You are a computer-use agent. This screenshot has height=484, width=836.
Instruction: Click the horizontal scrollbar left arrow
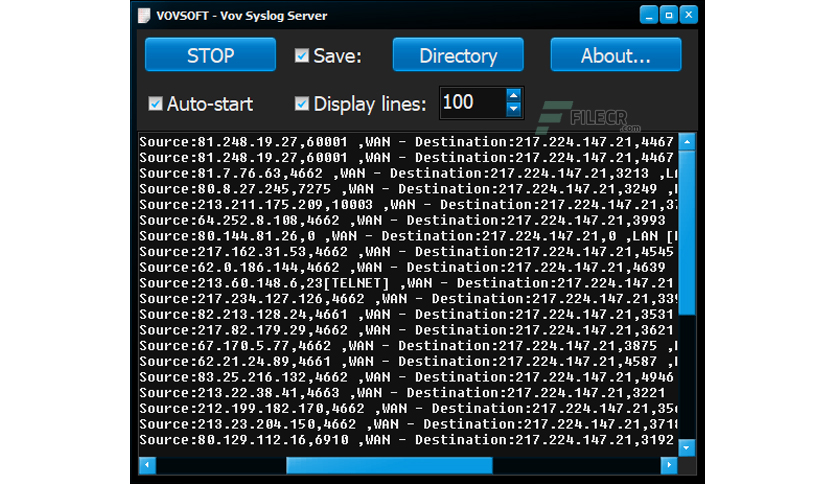pyautogui.click(x=147, y=465)
